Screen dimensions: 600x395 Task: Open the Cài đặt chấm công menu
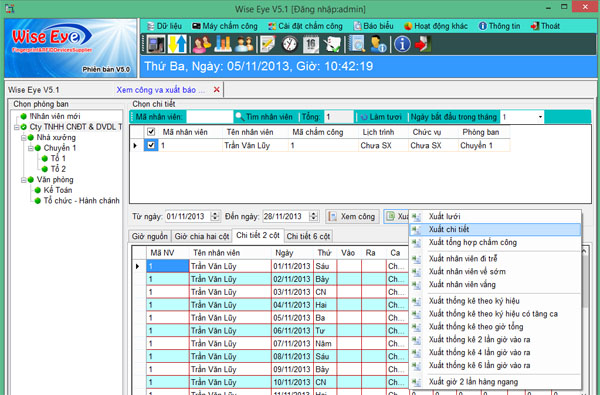point(305,26)
